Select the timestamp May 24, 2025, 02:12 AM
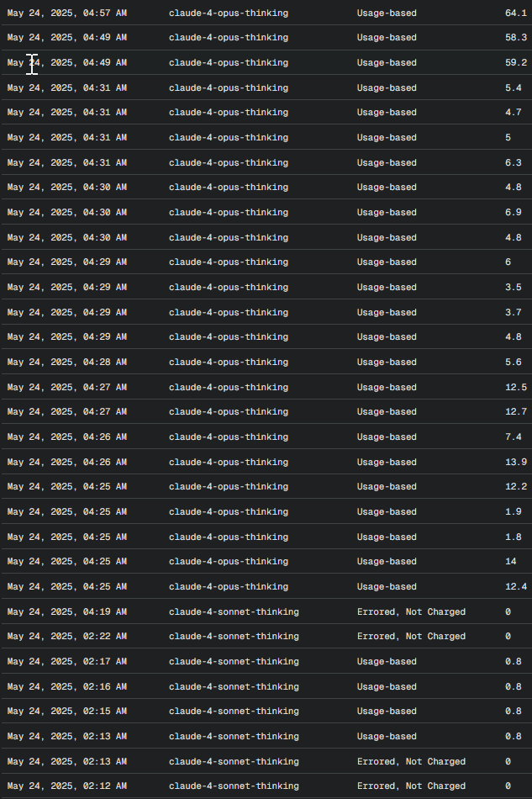The height and width of the screenshot is (799, 532). tap(66, 786)
